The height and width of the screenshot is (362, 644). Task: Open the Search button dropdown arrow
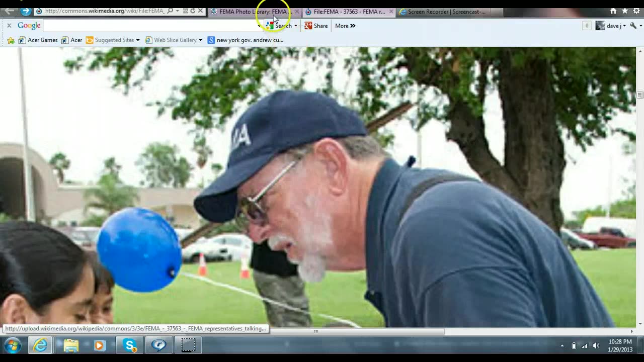coord(296,26)
